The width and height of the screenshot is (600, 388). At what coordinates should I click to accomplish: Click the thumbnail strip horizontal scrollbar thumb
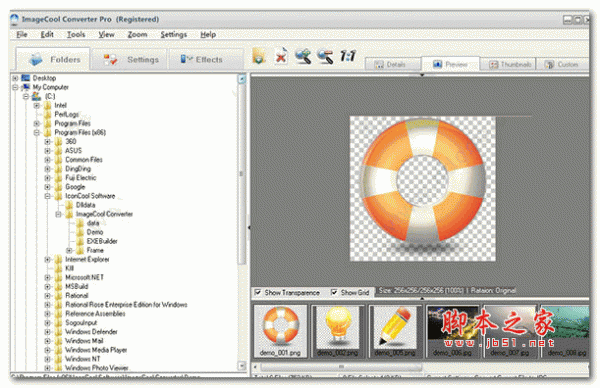341,367
